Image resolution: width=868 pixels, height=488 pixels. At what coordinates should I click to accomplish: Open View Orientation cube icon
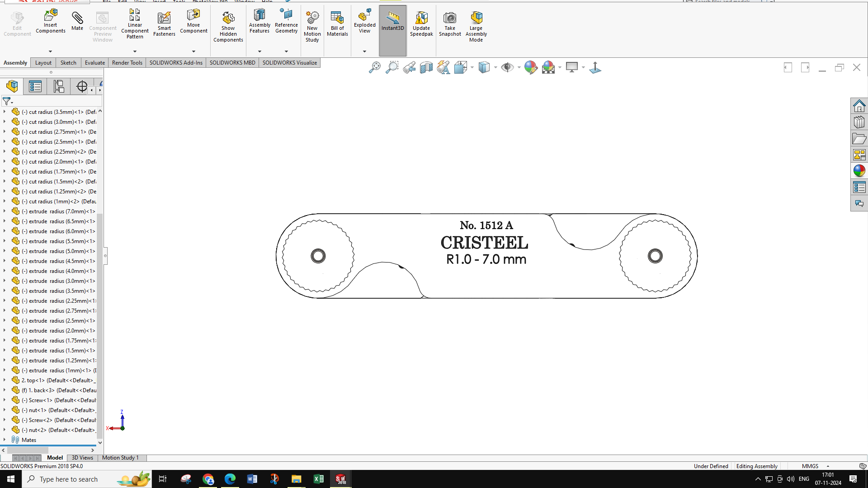click(x=461, y=67)
